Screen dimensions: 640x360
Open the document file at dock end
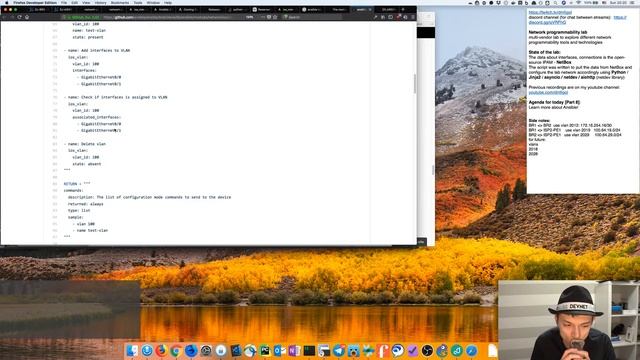point(492,351)
